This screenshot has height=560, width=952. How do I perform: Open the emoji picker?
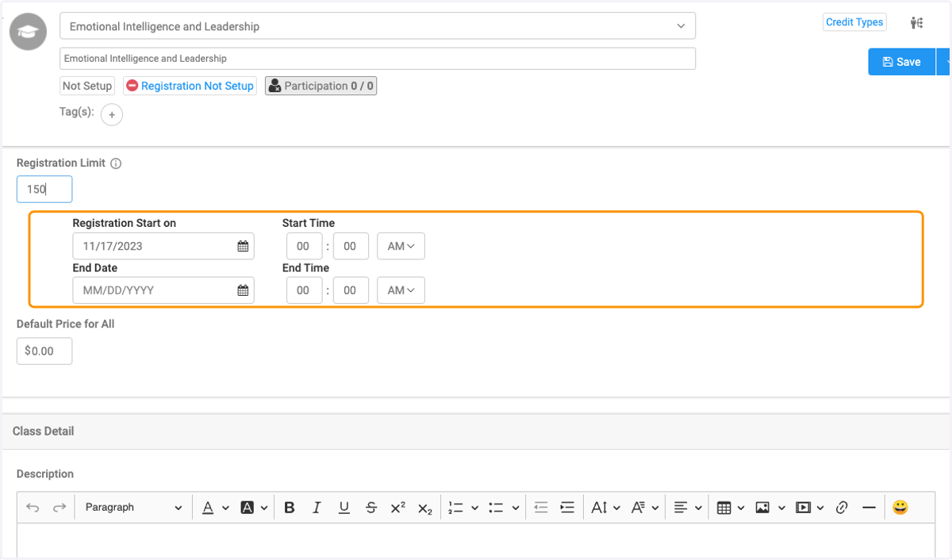point(900,508)
